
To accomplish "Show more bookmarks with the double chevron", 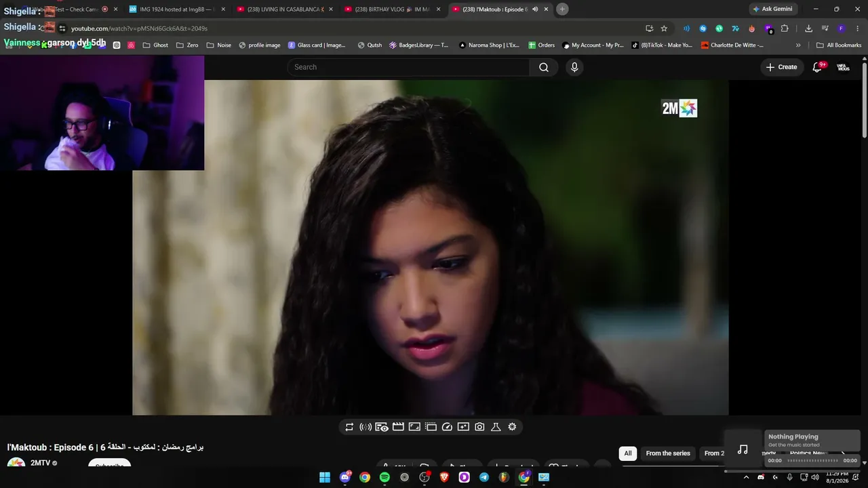I will [x=798, y=45].
